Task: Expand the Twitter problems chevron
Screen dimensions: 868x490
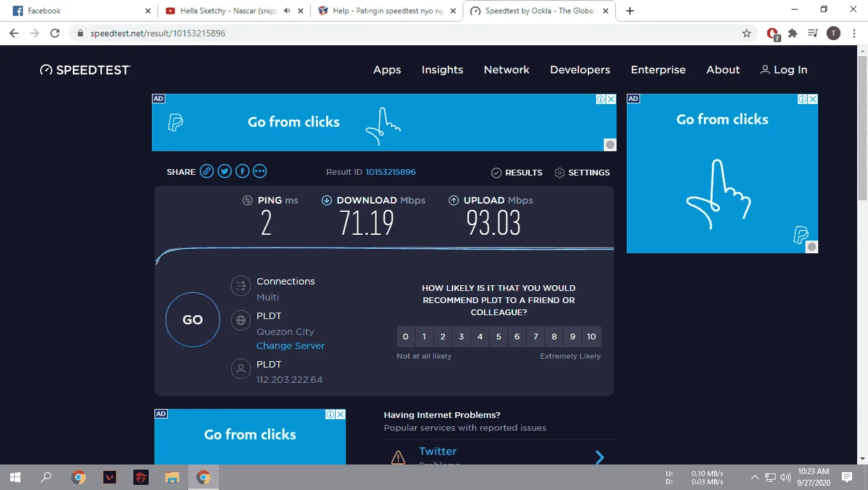Action: tap(599, 457)
